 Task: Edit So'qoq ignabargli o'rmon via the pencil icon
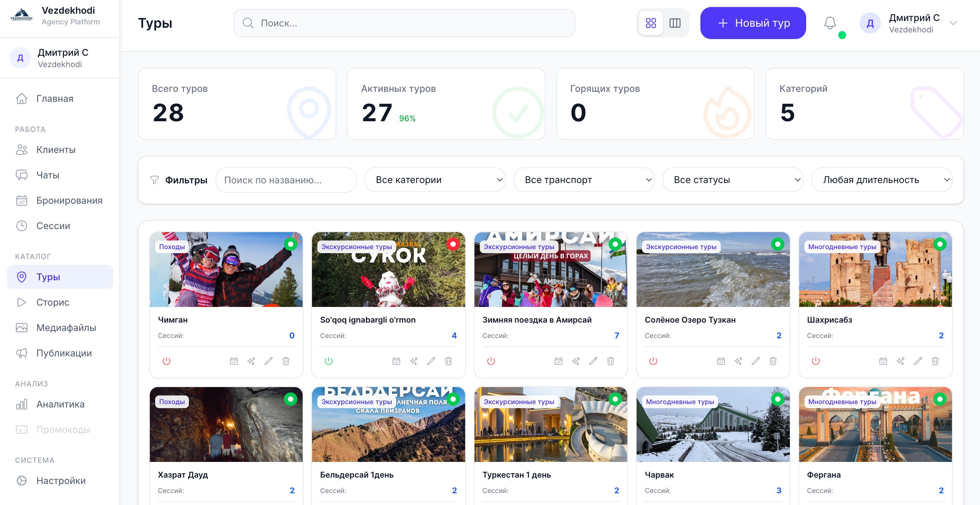click(431, 361)
